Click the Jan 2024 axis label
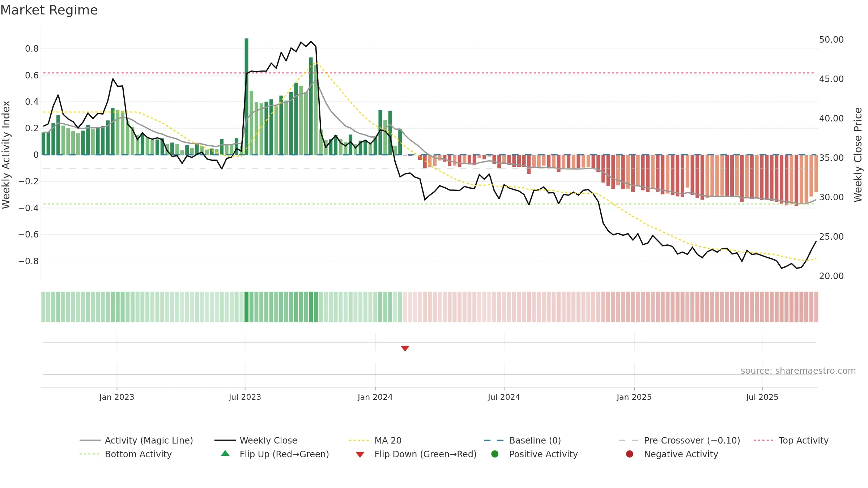Screen dimensions: 868x488 pos(375,397)
